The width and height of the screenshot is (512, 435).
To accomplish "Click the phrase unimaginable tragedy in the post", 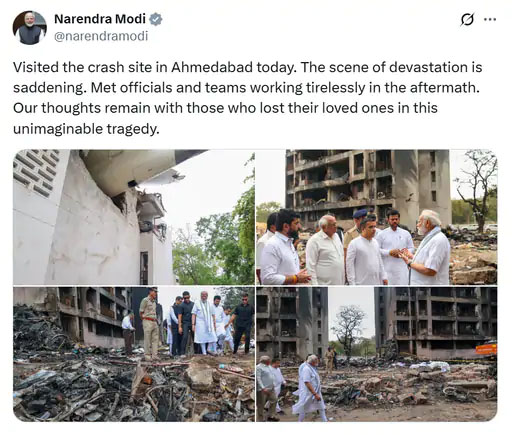I will (86, 129).
